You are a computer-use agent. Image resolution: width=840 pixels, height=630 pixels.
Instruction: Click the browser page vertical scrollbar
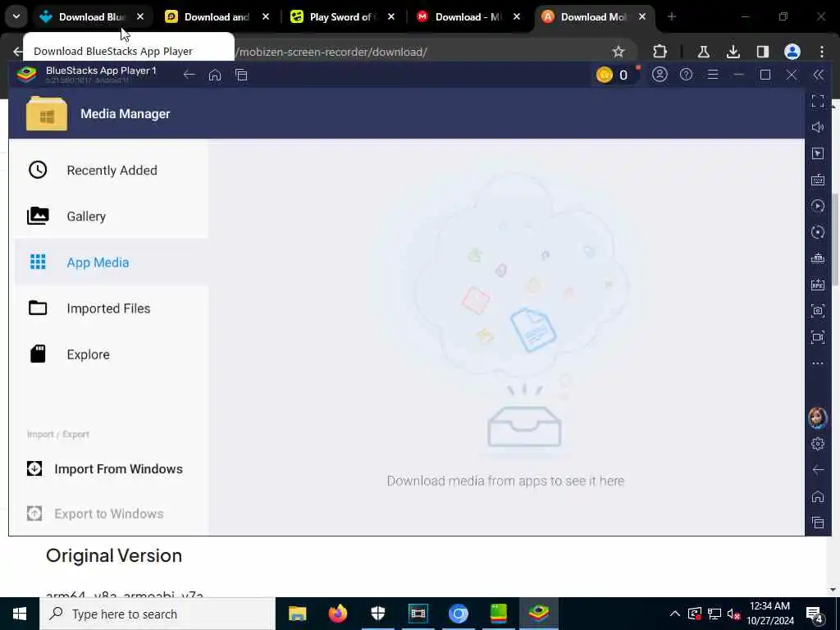pyautogui.click(x=834, y=239)
